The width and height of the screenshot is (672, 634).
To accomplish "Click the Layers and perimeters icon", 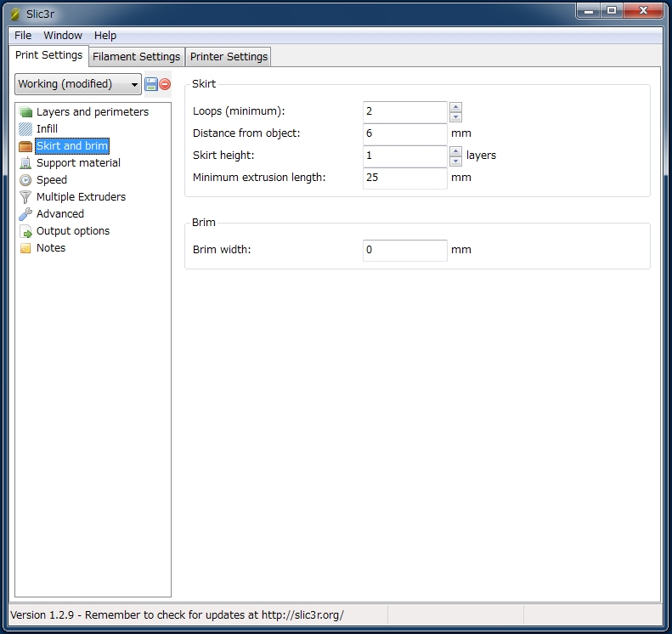I will (x=25, y=112).
